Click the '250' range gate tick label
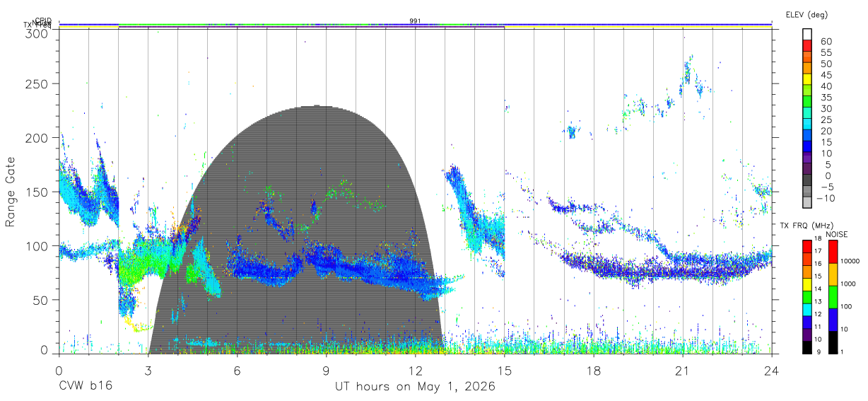868x401 pixels. point(38,84)
